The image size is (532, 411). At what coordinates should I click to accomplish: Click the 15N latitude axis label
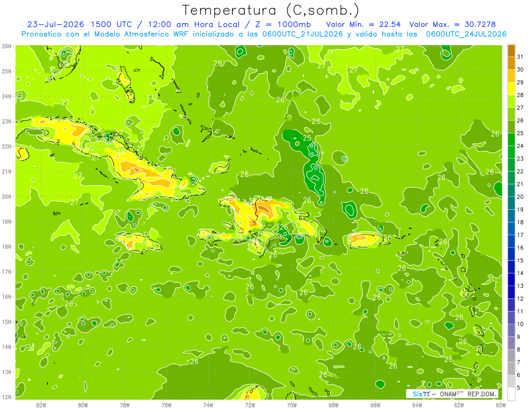pos(6,321)
